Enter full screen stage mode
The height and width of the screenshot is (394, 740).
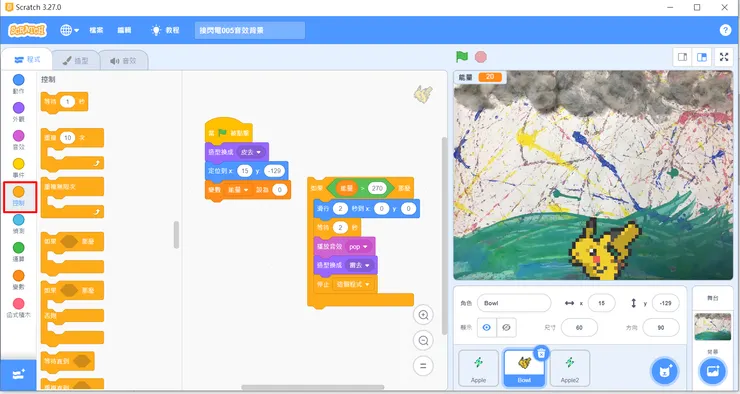tap(724, 57)
